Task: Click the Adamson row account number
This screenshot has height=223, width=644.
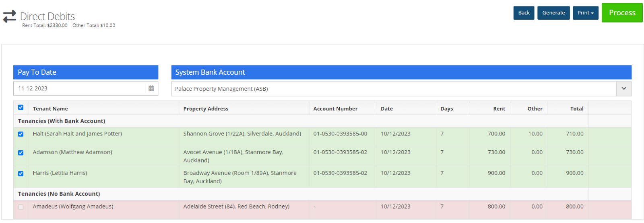Action: pos(340,152)
